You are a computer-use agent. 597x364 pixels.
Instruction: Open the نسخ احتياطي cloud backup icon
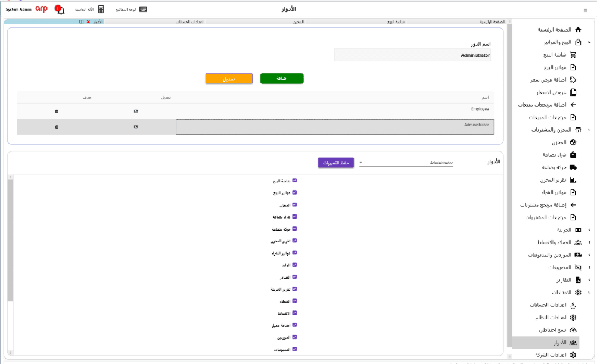(x=573, y=330)
